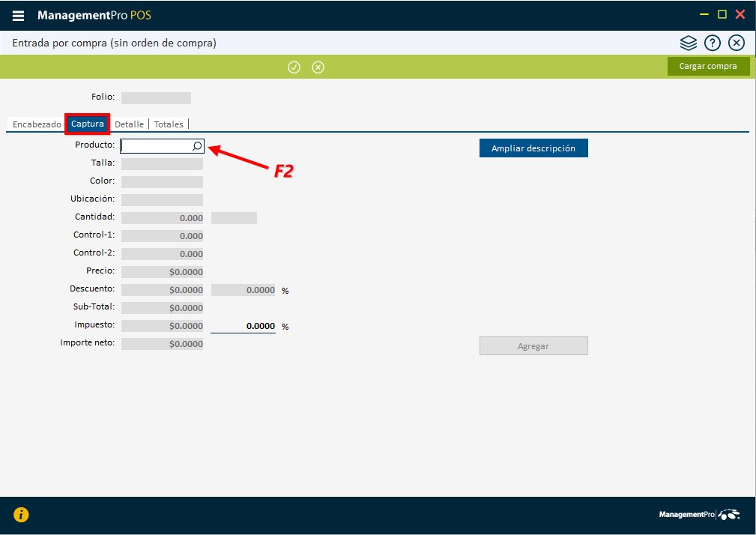The height and width of the screenshot is (535, 756).
Task: Click the Impuesto percentage field
Action: (243, 326)
